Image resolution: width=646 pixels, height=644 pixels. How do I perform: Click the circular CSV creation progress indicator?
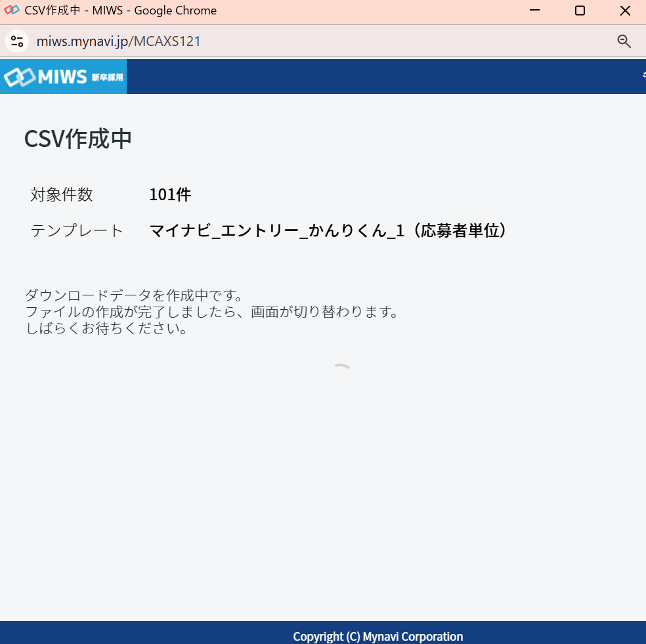[x=341, y=366]
